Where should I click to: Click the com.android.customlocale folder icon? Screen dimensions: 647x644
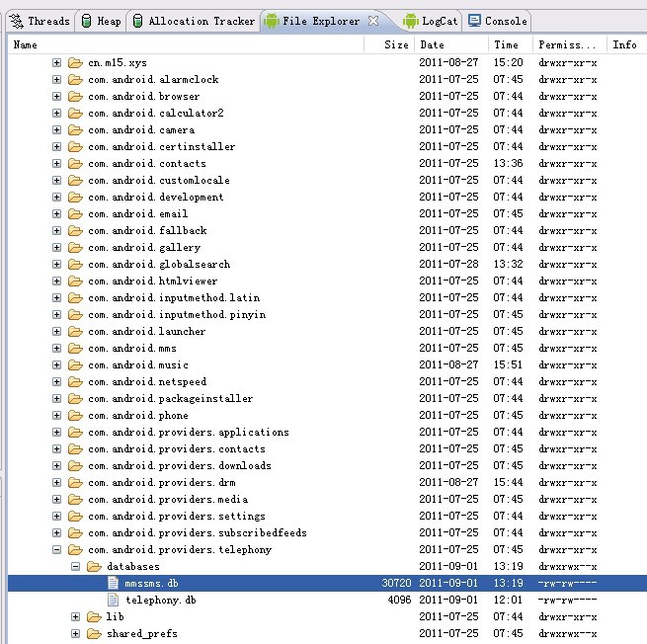[75, 180]
